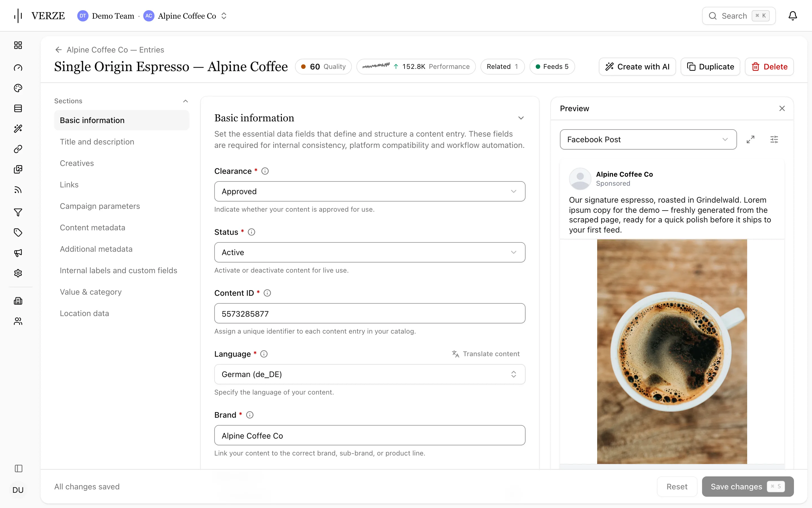Open the tag icon in sidebar
The height and width of the screenshot is (508, 812).
(x=18, y=233)
